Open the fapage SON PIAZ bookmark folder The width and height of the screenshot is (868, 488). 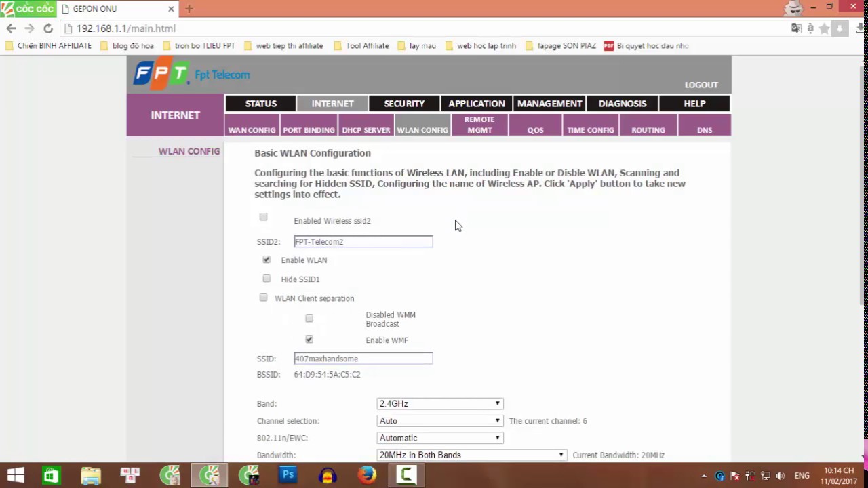pyautogui.click(x=560, y=46)
